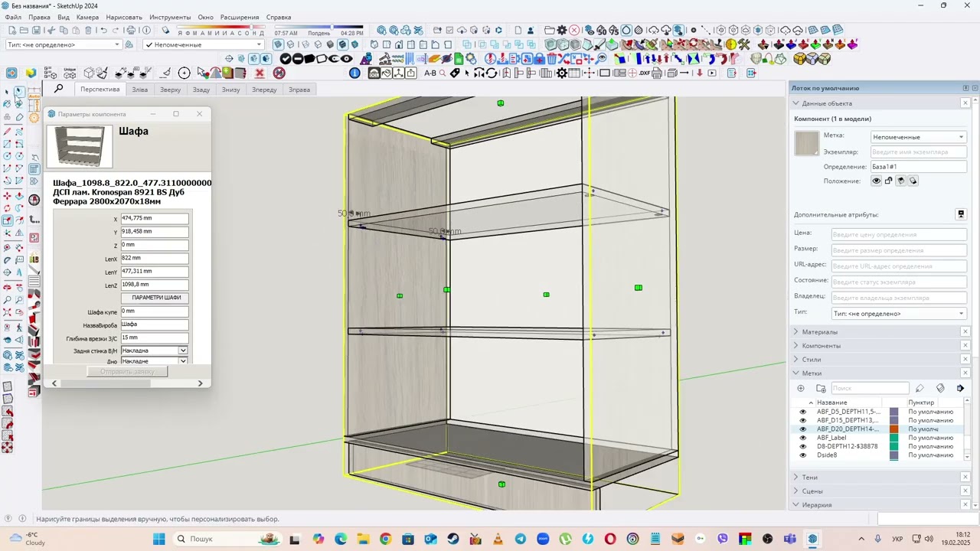Click the Save diskette icon
This screenshot has height=551, width=980.
36,30
